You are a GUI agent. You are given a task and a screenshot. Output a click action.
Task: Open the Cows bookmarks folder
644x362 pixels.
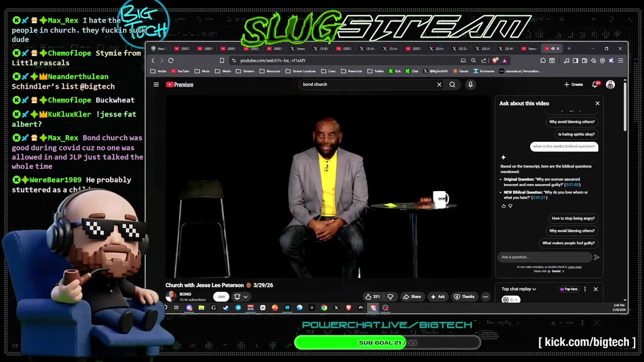pos(328,71)
